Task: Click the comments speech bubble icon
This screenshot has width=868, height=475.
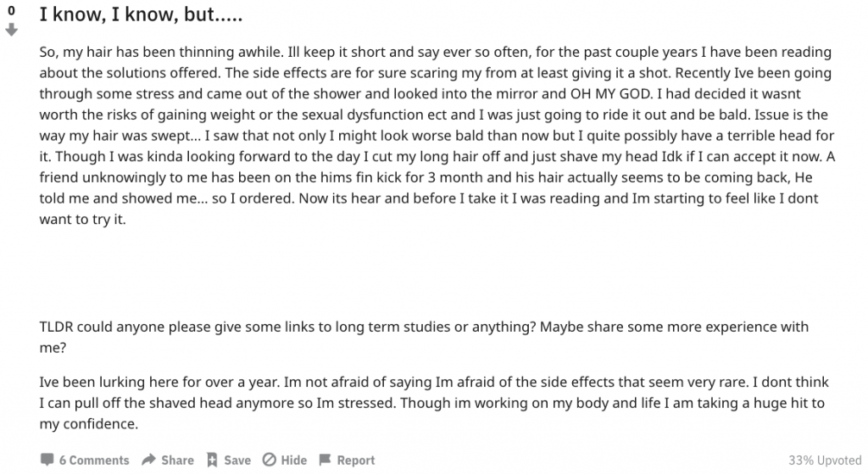Action: (x=47, y=460)
